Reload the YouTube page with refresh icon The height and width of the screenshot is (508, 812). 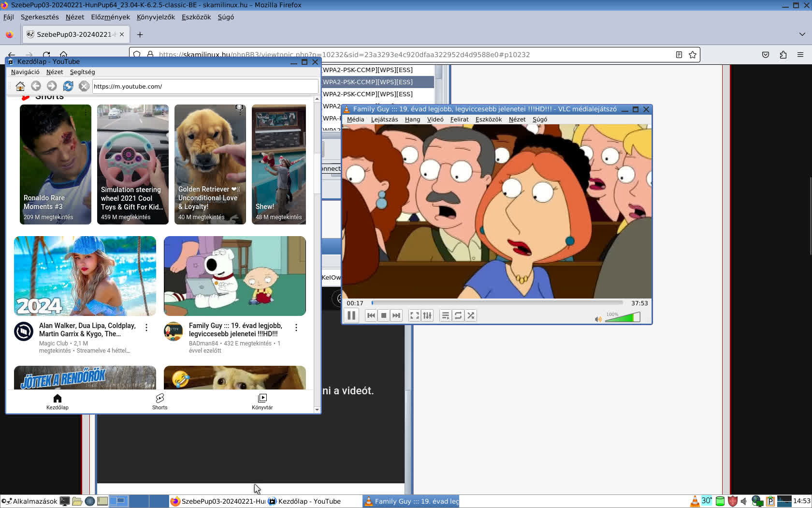(68, 86)
